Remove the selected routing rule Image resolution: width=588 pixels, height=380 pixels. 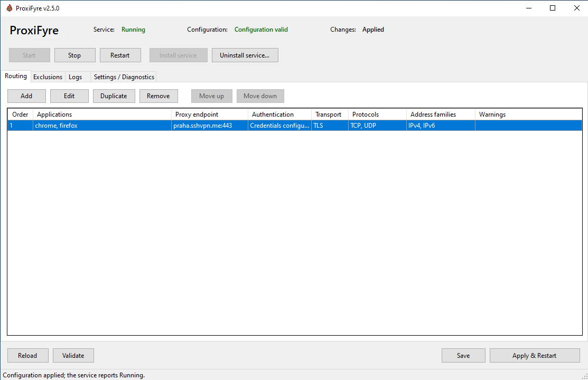pos(158,96)
